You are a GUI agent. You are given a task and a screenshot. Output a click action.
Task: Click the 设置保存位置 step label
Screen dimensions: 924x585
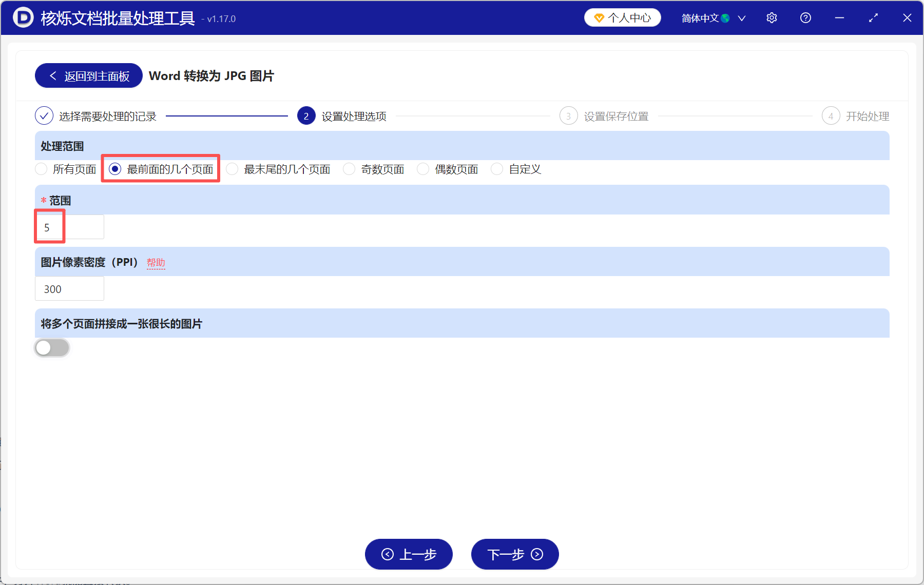click(x=616, y=115)
